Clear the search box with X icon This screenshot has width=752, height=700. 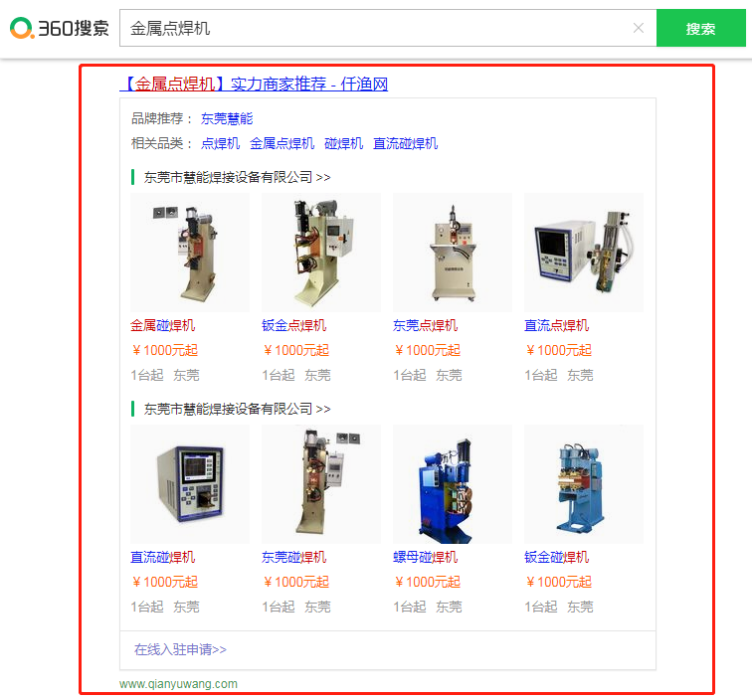(x=638, y=28)
